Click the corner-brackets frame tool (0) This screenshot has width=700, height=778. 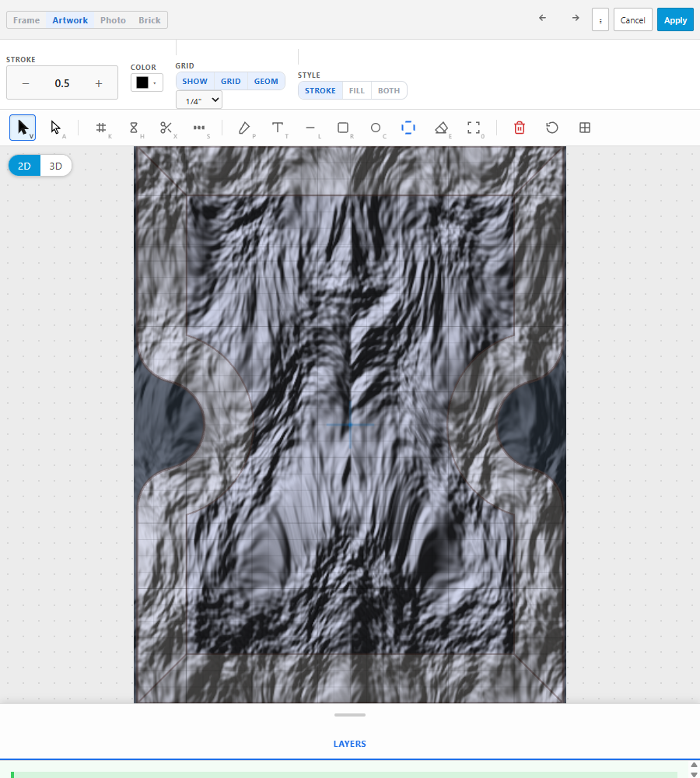474,128
